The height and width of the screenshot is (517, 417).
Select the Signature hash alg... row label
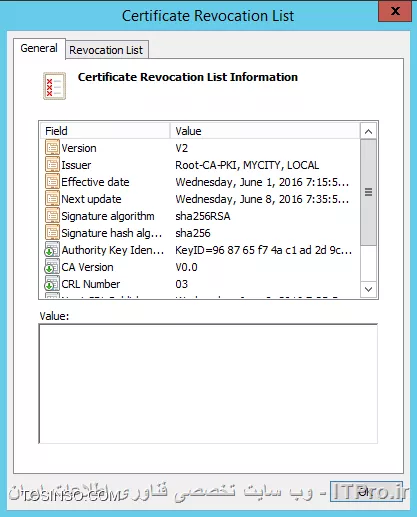[112, 233]
